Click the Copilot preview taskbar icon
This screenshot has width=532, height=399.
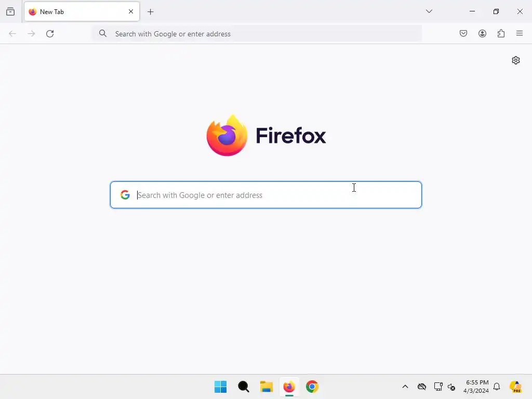[x=516, y=387]
